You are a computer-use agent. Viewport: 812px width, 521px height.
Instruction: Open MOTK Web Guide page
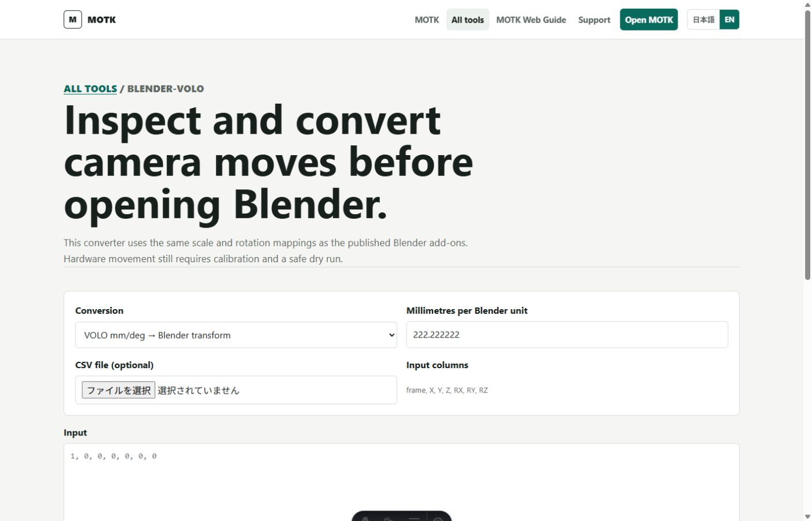[531, 20]
